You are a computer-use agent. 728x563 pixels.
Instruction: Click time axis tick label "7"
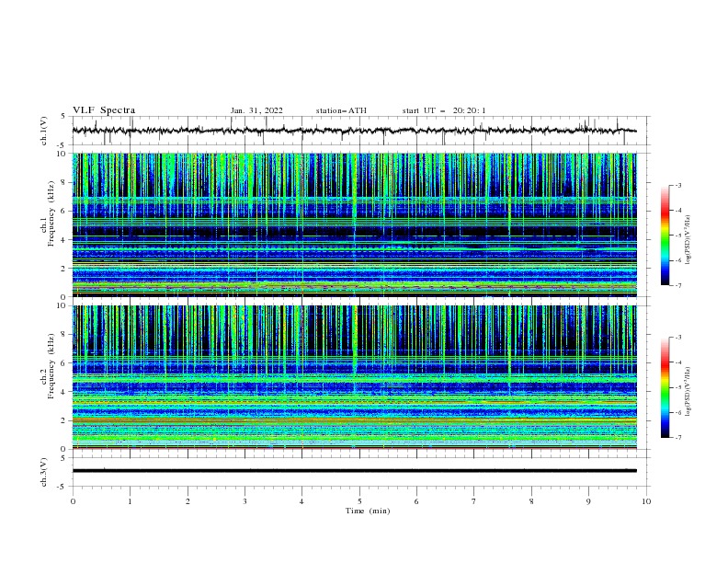[474, 501]
